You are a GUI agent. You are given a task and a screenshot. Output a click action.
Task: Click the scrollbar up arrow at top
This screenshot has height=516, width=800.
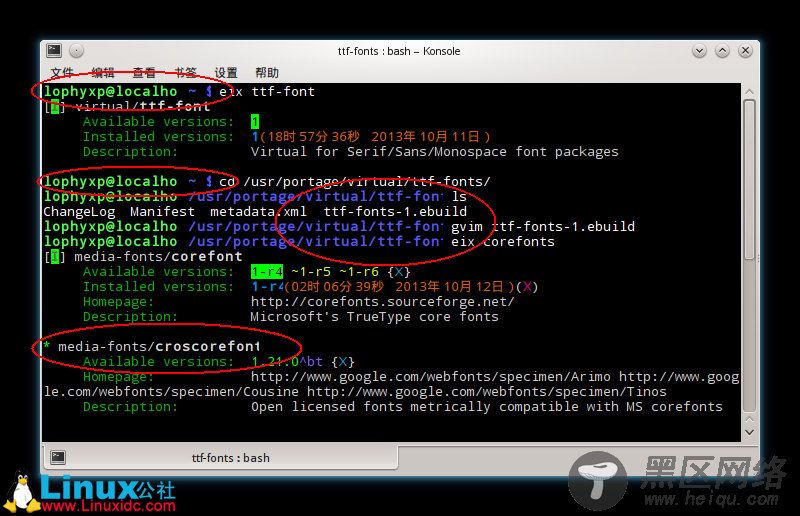click(749, 91)
